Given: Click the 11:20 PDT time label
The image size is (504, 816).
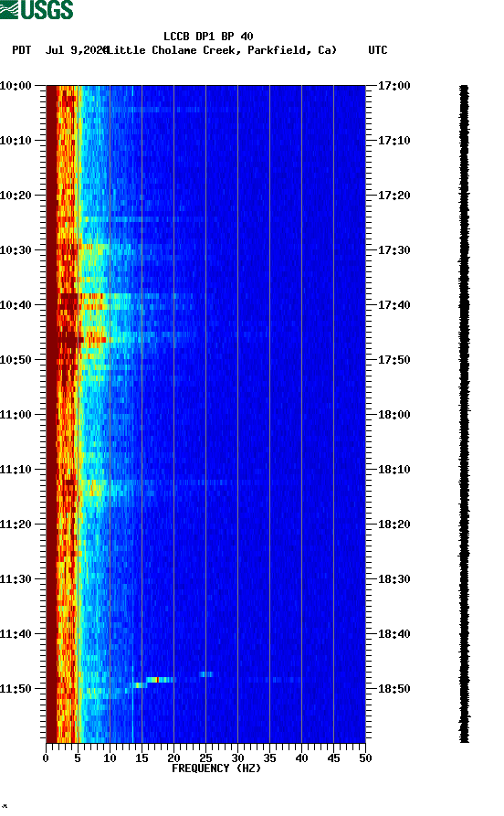Looking at the screenshot, I should (x=16, y=525).
